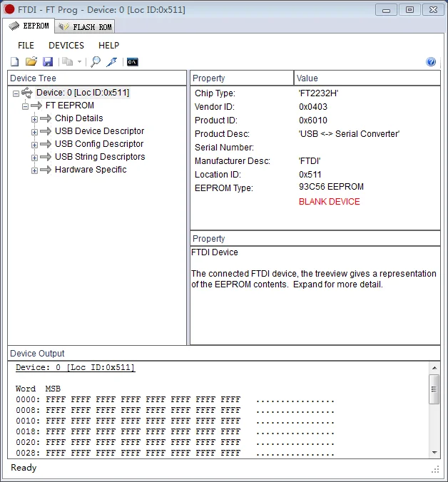Scan and parse devices with the magnifier icon
448x482 pixels.
96,62
